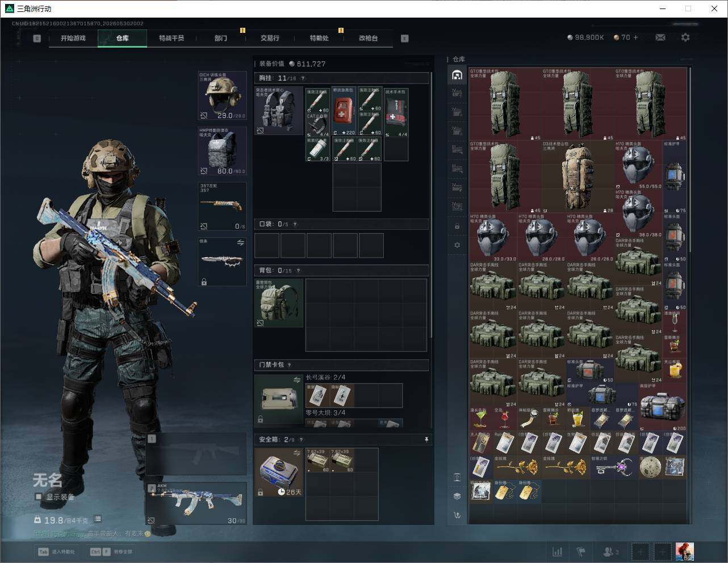Click the 转移全部 button
The image size is (728, 563).
point(112,552)
